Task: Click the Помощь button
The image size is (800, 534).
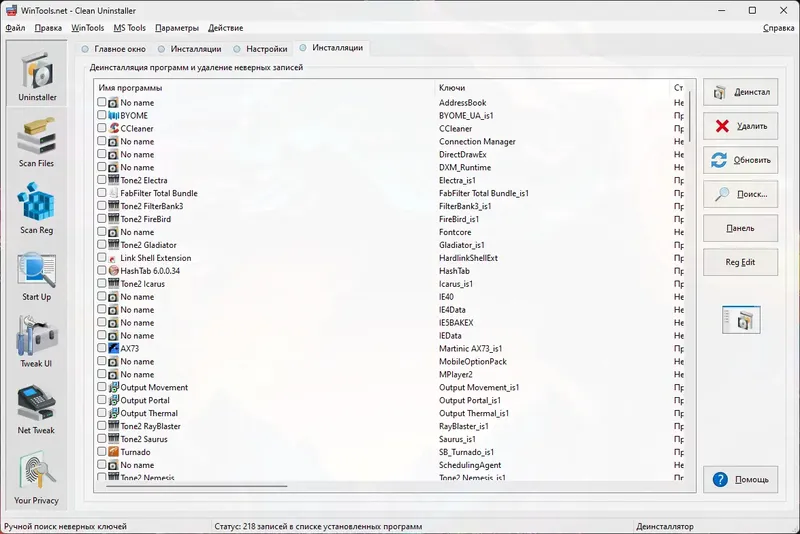Action: 741,479
